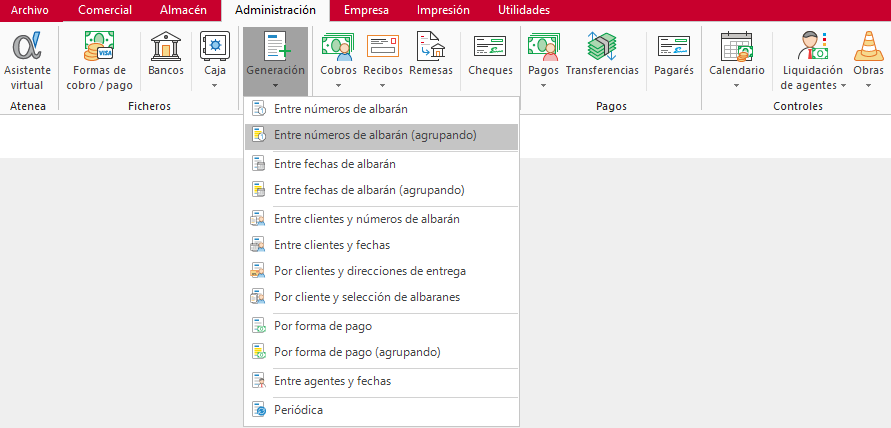
Task: Expand the Obras dropdown arrow
Action: (868, 86)
